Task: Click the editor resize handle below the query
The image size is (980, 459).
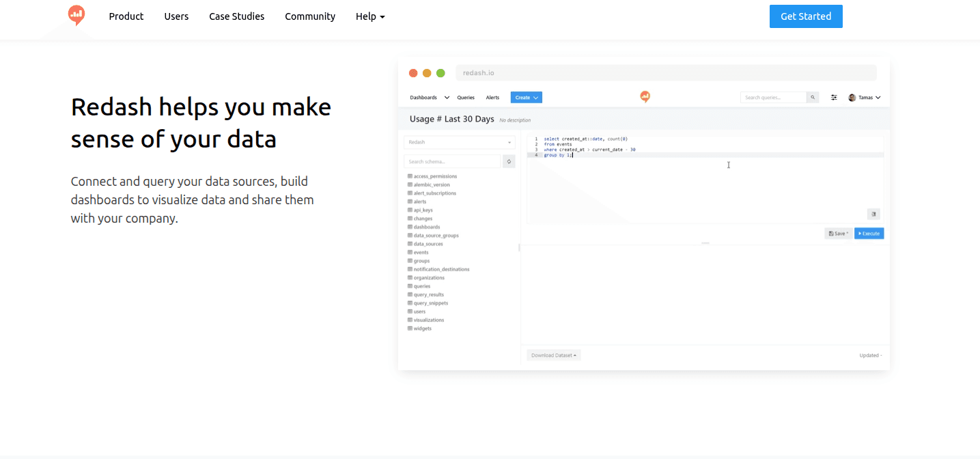Action: click(705, 243)
